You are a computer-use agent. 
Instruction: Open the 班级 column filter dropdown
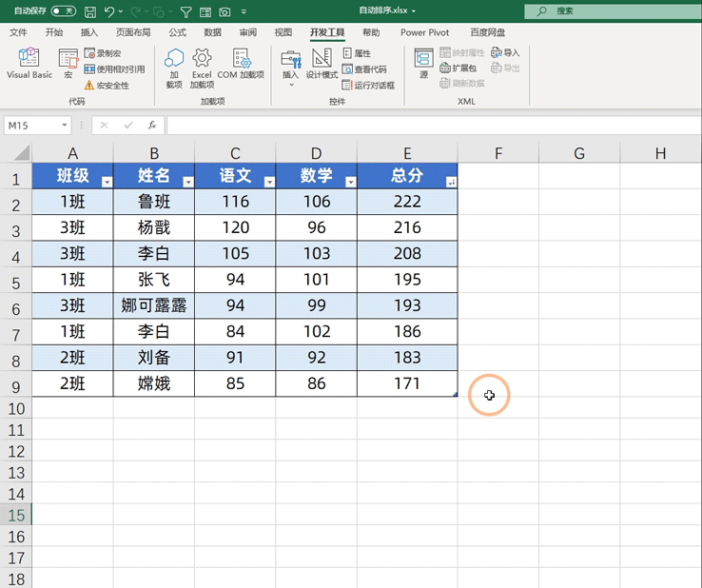pos(107,182)
